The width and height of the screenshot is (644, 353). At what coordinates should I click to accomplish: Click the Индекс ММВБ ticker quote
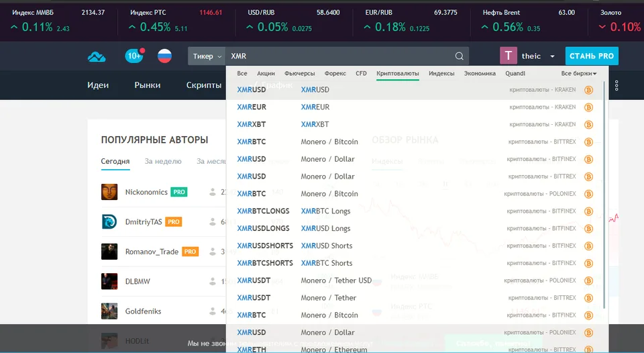[58, 21]
